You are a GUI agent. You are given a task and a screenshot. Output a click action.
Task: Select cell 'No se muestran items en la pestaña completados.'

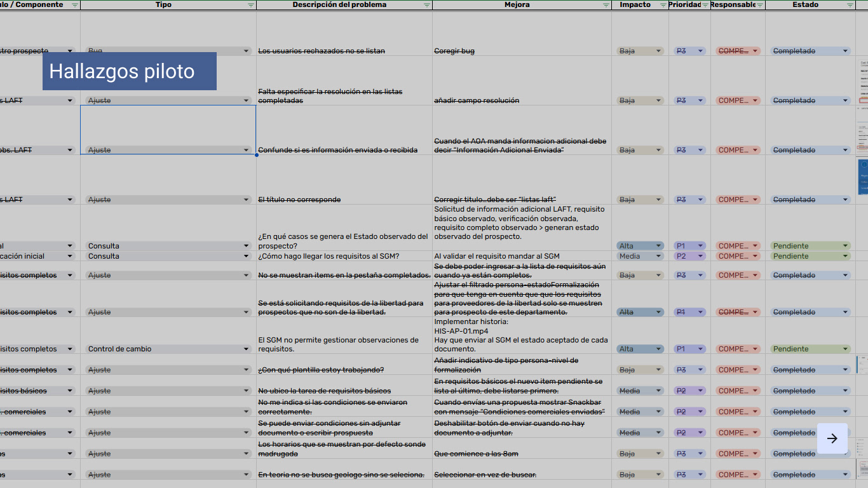click(344, 271)
